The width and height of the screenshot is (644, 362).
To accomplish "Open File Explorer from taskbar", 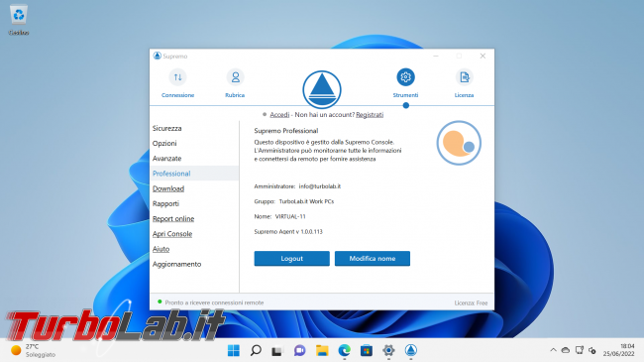I will [x=322, y=350].
